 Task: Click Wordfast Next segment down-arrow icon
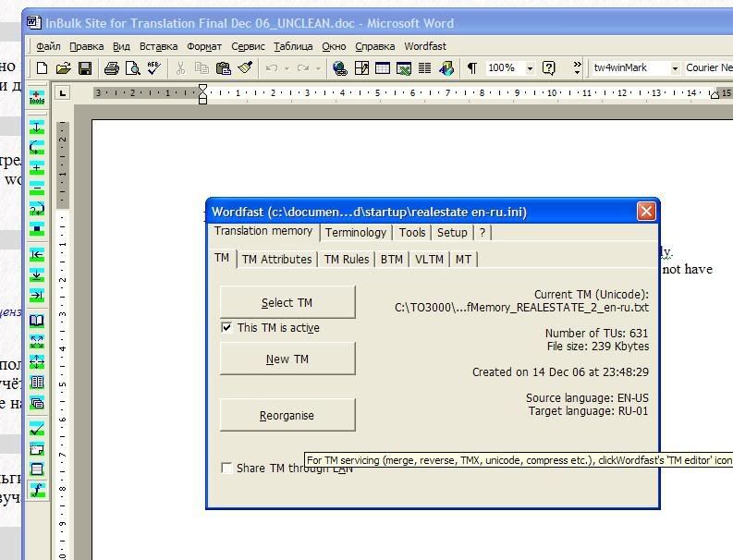click(37, 128)
